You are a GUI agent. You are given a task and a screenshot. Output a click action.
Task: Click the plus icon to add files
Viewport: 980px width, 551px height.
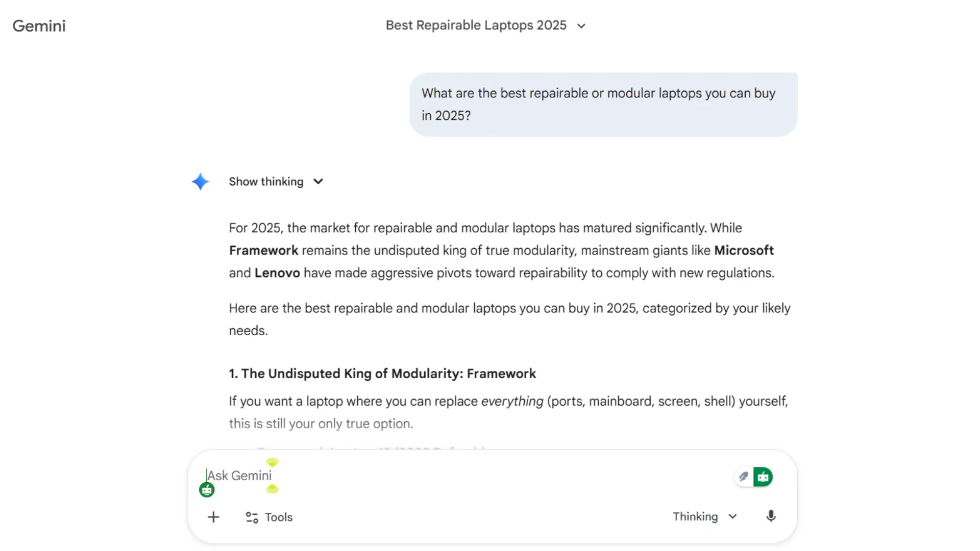point(213,517)
